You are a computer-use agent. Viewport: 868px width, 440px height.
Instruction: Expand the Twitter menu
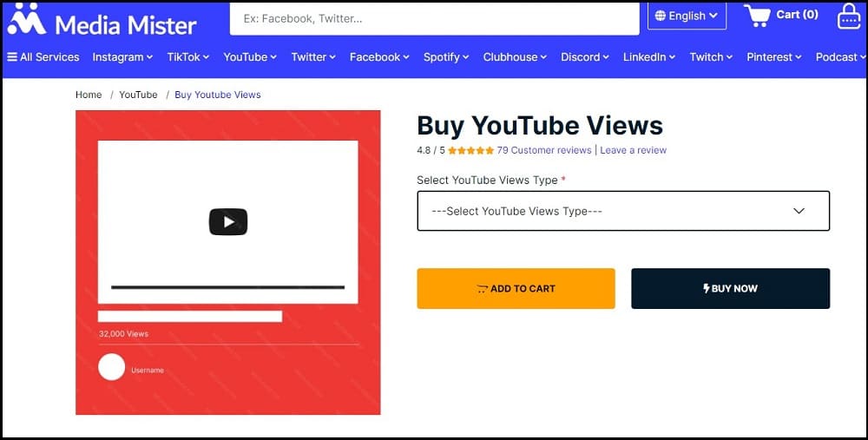click(313, 57)
